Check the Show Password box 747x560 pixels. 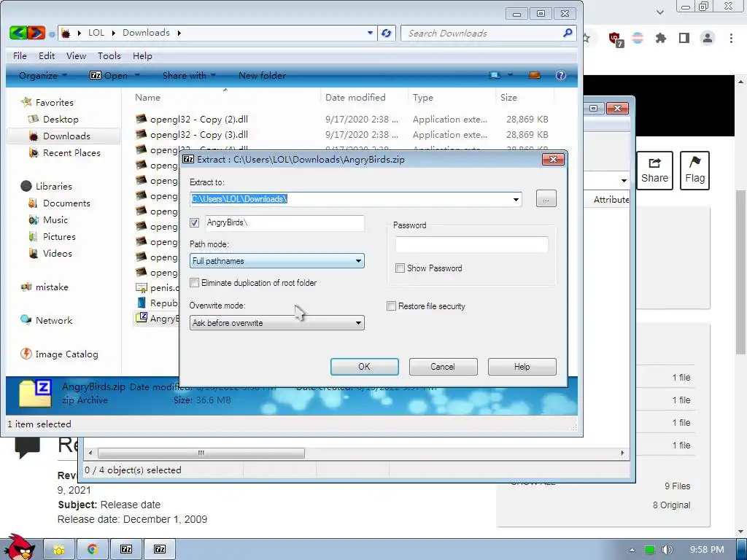[x=400, y=268]
